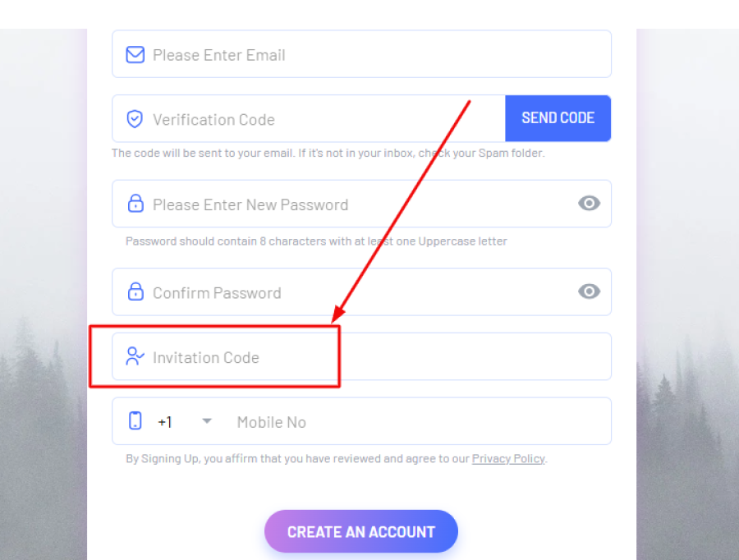Click the lock icon in New Password field

click(x=135, y=204)
